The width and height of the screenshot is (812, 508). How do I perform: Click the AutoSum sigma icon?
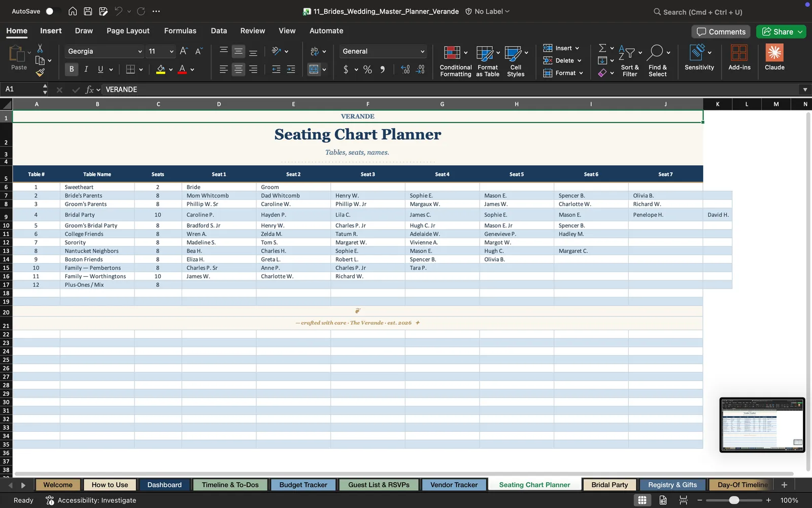[602, 48]
